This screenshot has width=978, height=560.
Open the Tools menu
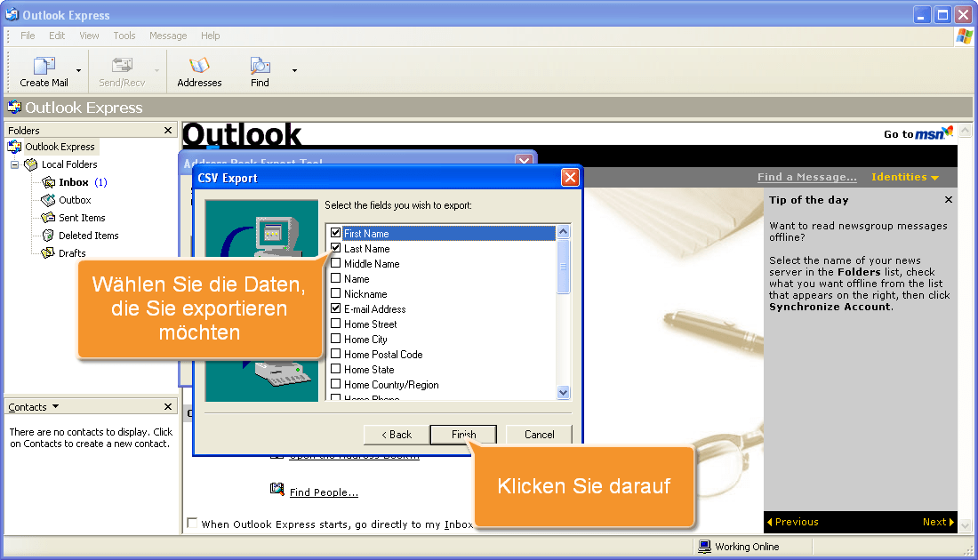click(x=124, y=36)
